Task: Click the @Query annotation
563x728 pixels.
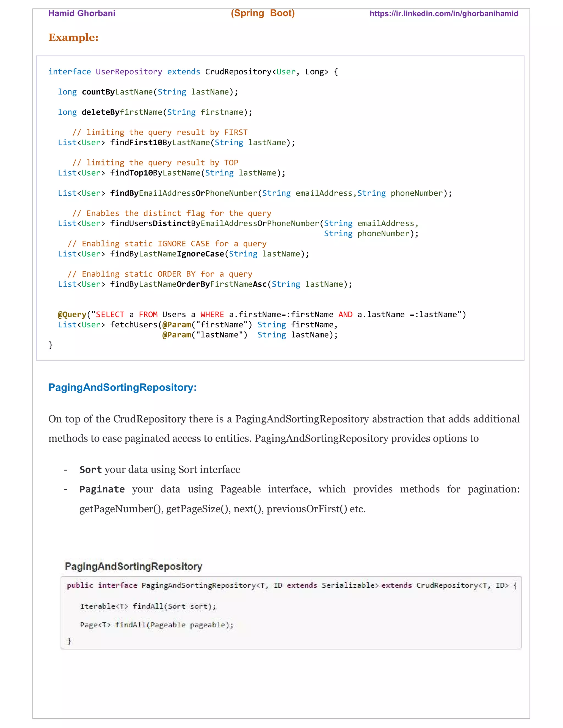Action: [72, 315]
